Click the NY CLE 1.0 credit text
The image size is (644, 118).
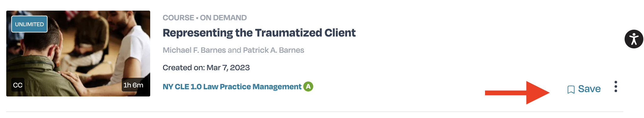click(182, 87)
